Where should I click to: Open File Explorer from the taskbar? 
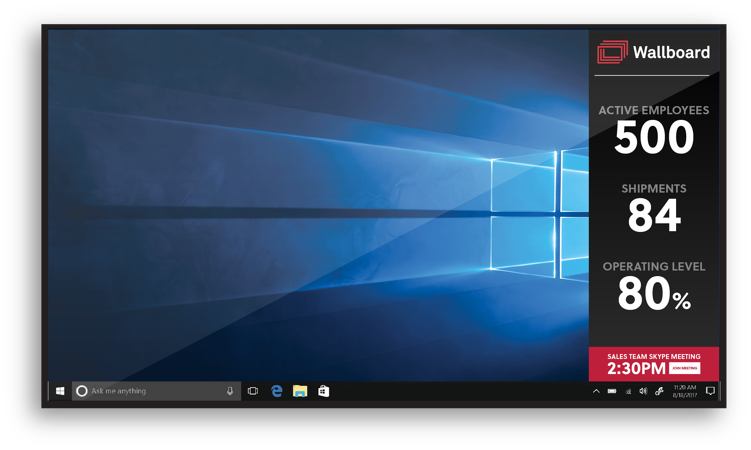(x=300, y=391)
